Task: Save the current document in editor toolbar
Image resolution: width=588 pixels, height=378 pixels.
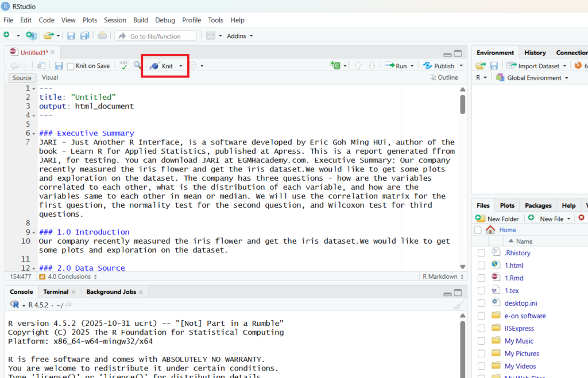Action: click(x=59, y=66)
